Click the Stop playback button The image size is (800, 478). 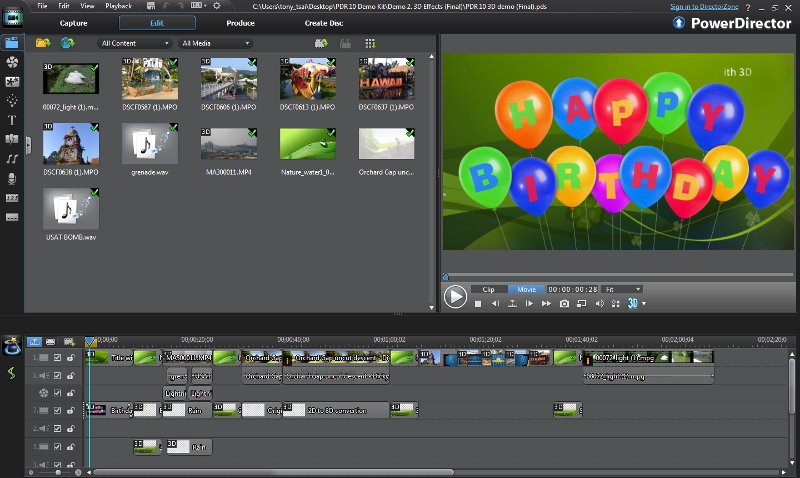tap(478, 303)
